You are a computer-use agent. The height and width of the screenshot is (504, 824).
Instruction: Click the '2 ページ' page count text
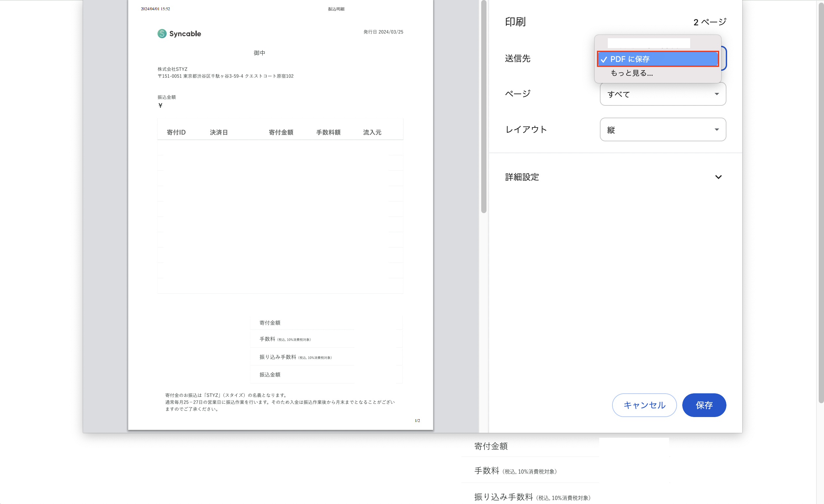[710, 22]
